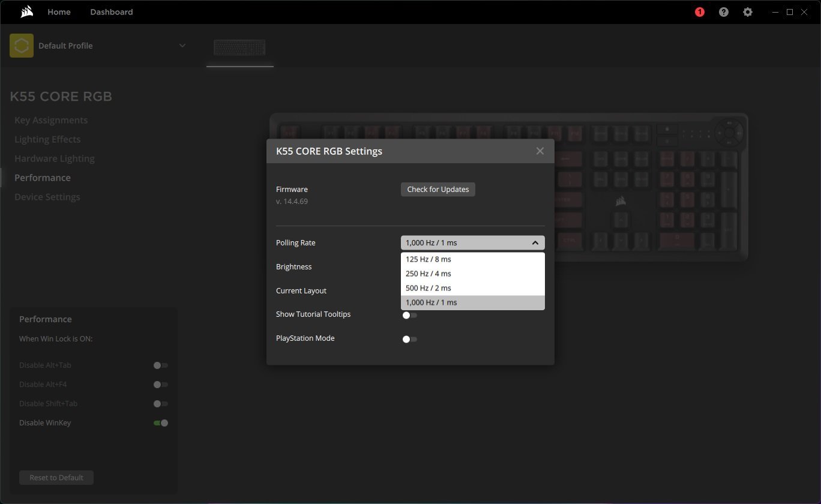Turn off Disable WinKey switch
This screenshot has height=504, width=821.
click(x=161, y=423)
